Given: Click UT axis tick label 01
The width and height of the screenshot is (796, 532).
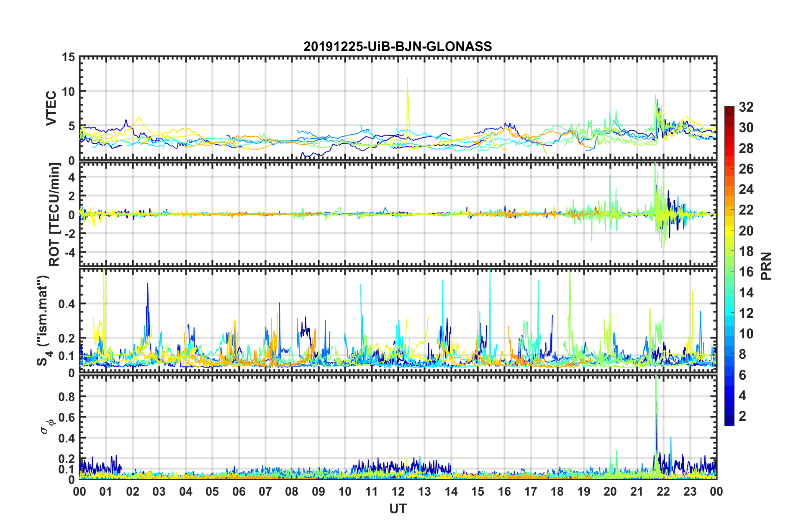Looking at the screenshot, I should point(106,491).
